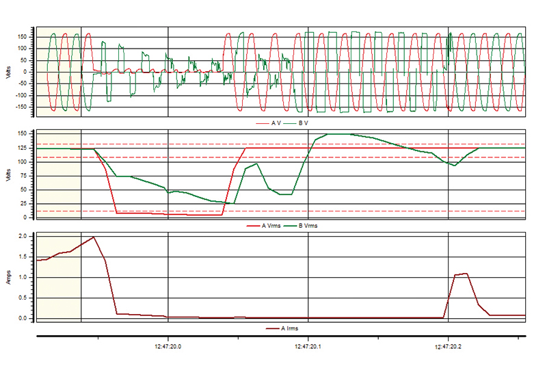This screenshot has width=547, height=392.
Task: Click the Volts title of waveform chart
Action: [9, 72]
